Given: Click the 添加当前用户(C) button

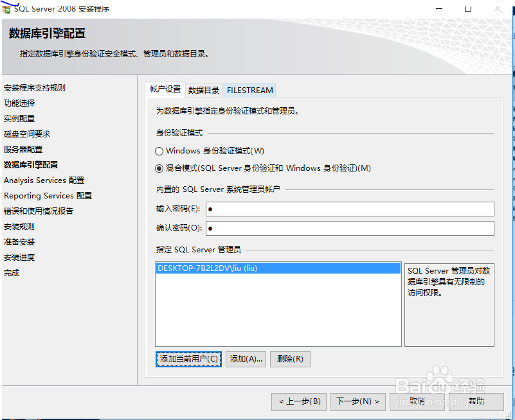Looking at the screenshot, I should click(x=188, y=359).
